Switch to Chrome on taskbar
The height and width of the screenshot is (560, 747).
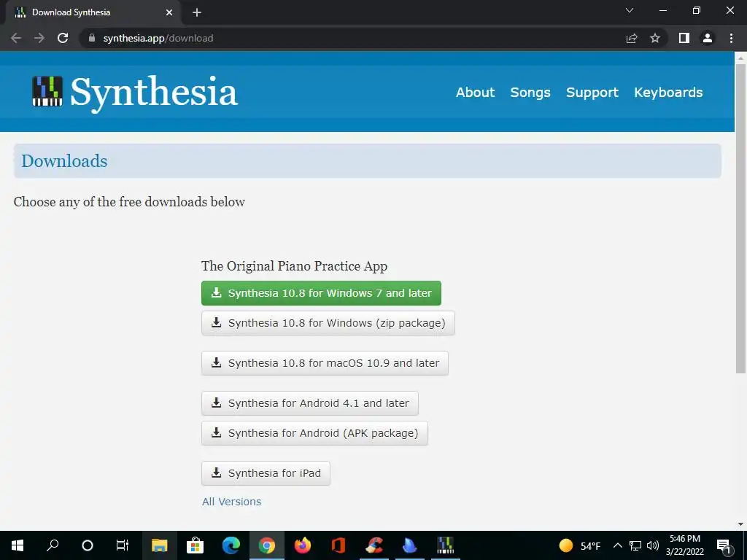267,545
